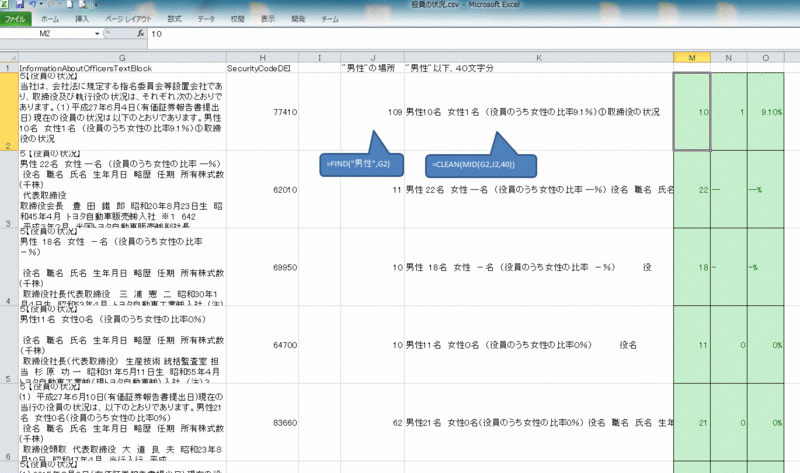The image size is (800, 473).
Task: Select column O header
Action: [x=765, y=58]
